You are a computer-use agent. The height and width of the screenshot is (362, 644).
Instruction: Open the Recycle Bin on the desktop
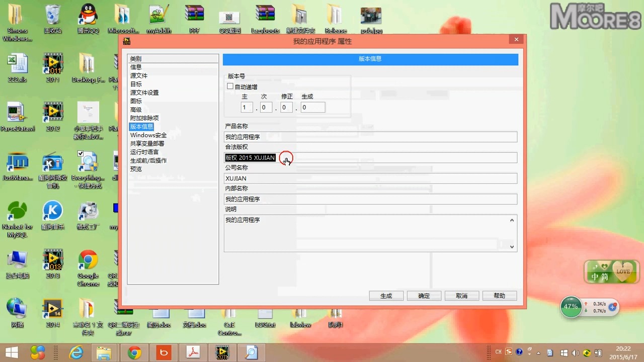coord(53,15)
